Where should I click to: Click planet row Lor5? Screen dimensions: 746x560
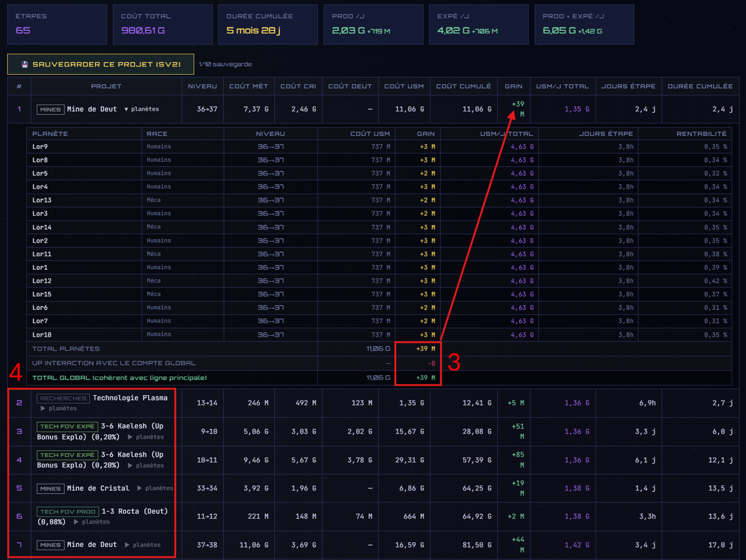coord(379,174)
